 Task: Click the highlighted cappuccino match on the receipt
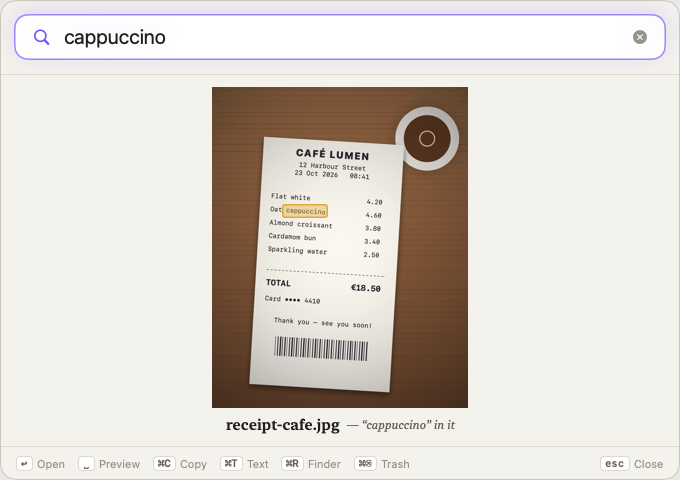coord(305,211)
